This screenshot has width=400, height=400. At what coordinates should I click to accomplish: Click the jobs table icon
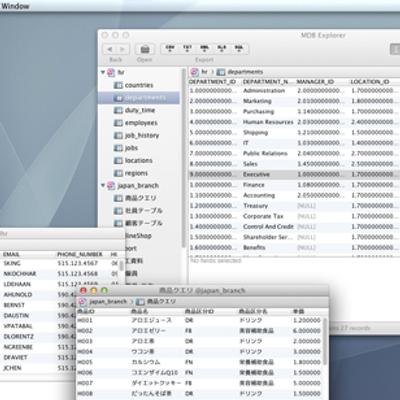(118, 148)
